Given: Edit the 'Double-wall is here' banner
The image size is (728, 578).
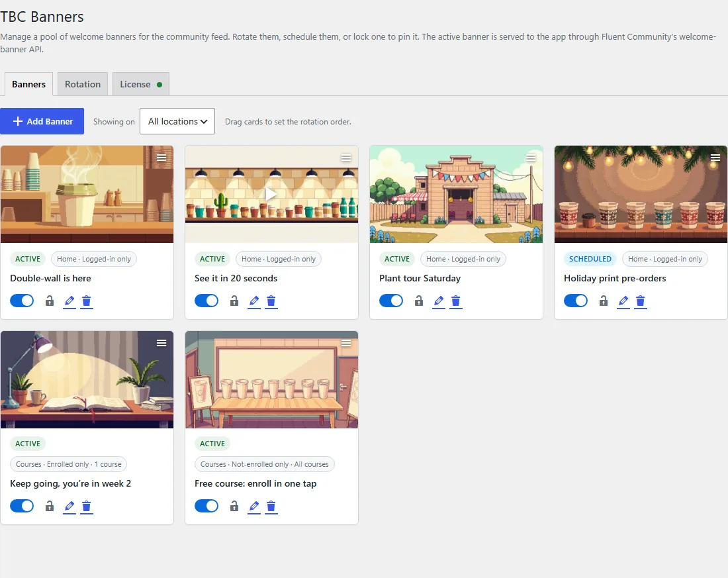Looking at the screenshot, I should (x=69, y=301).
